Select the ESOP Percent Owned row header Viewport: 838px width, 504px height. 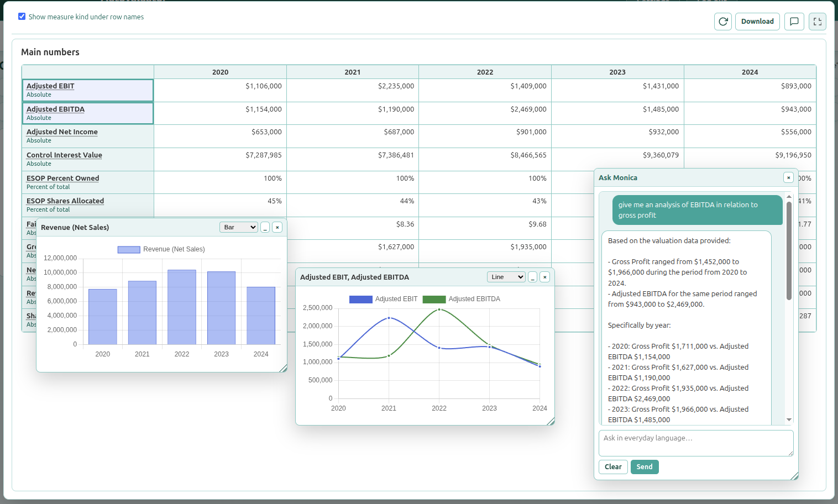pyautogui.click(x=88, y=182)
